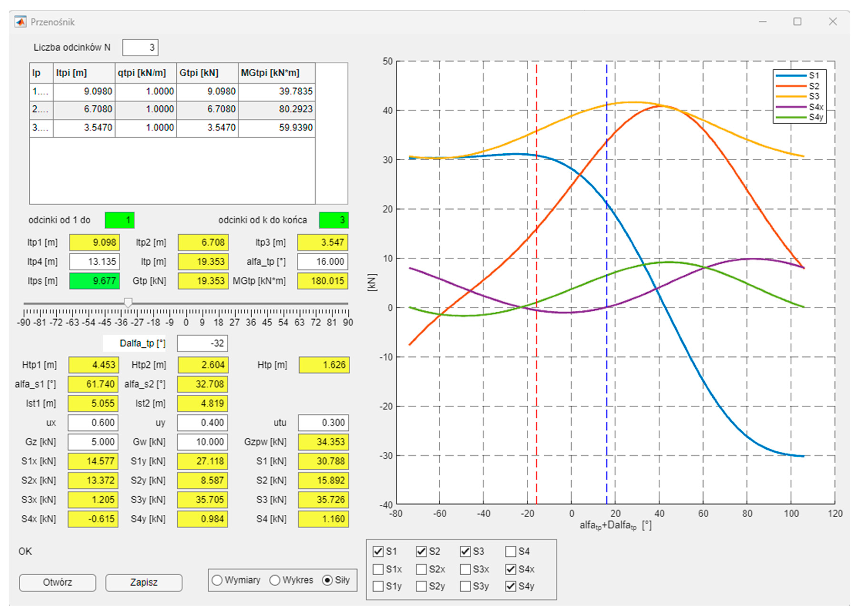Select the Siły radio button
Viewport: 857px width, 616px height.
(x=327, y=580)
